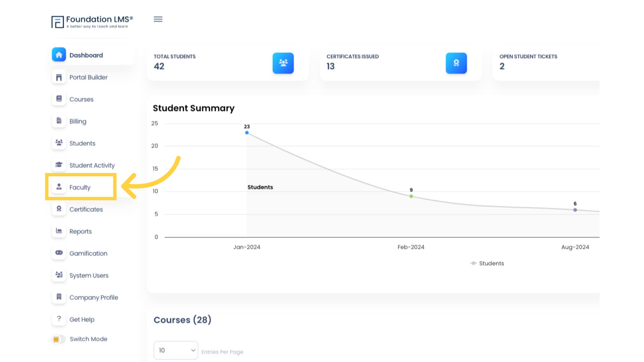Navigate to Courses in sidebar
This screenshot has height=362, width=644.
click(81, 99)
